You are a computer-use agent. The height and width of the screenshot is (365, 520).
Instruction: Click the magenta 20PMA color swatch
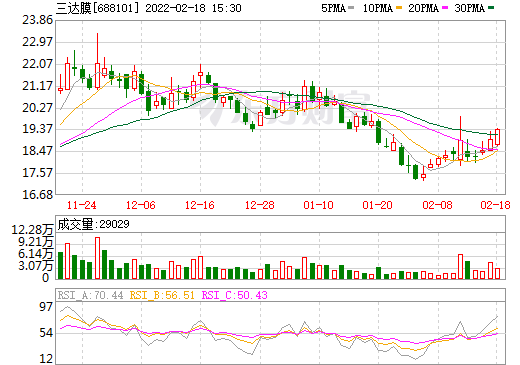tap(445, 7)
